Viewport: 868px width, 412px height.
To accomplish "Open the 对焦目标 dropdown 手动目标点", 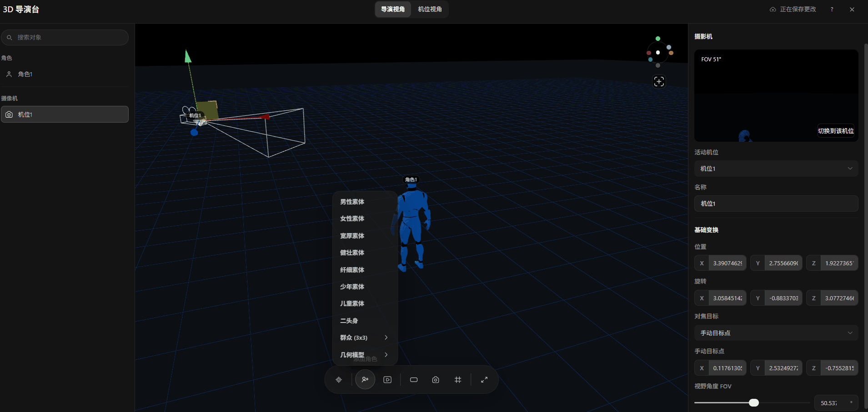I will click(x=776, y=333).
